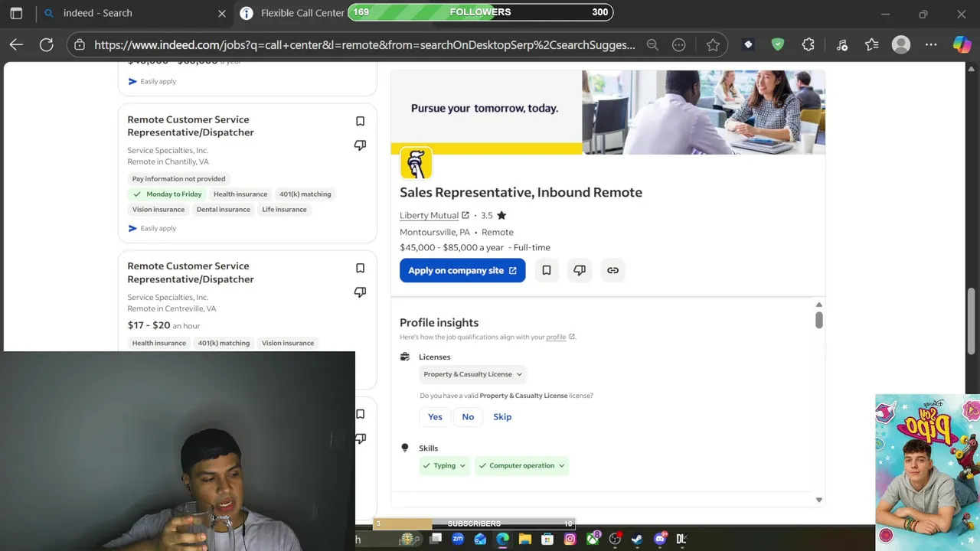Open the Extensions puzzle icon
Screen dimensions: 980x551
(x=808, y=45)
